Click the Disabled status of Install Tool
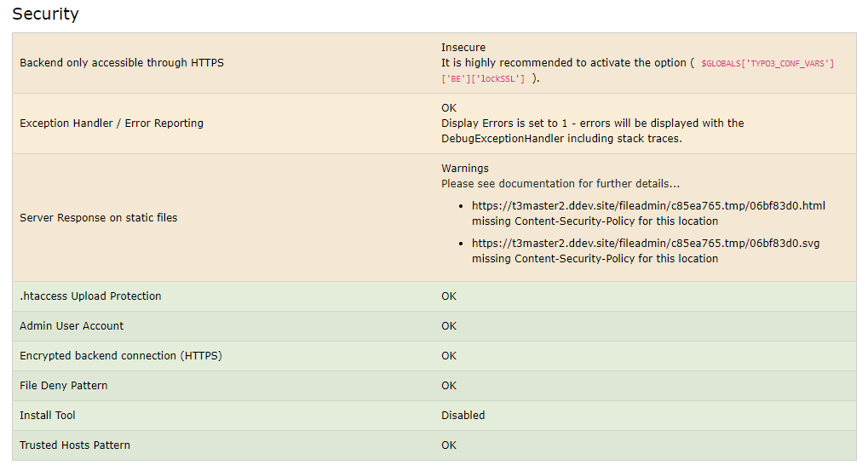This screenshot has height=471, width=868. tap(463, 416)
